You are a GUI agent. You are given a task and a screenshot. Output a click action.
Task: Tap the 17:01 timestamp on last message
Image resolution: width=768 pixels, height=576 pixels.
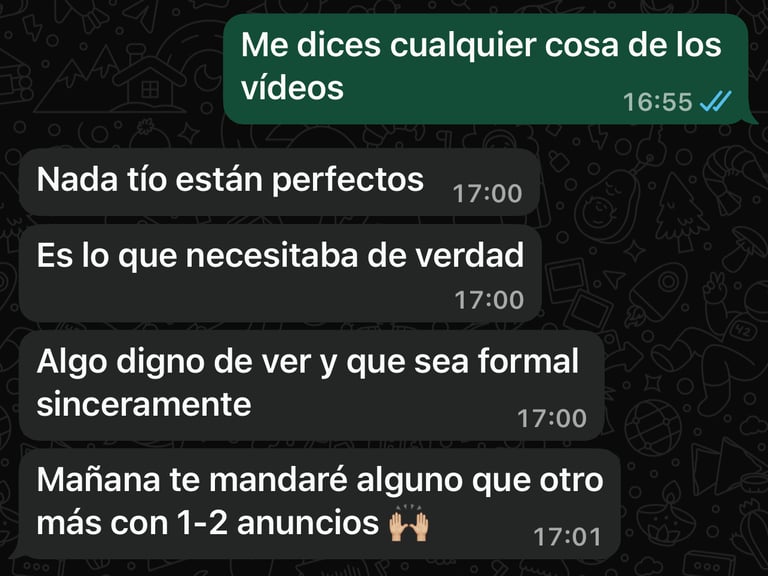tap(567, 537)
